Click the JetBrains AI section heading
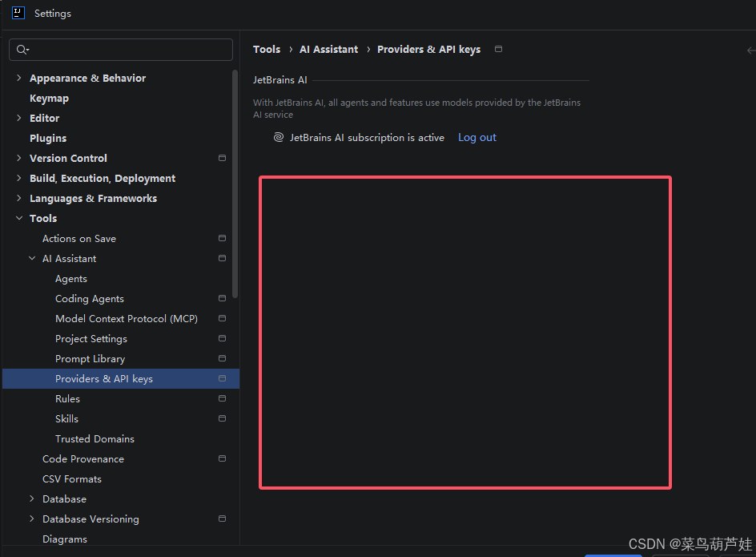 coord(279,80)
